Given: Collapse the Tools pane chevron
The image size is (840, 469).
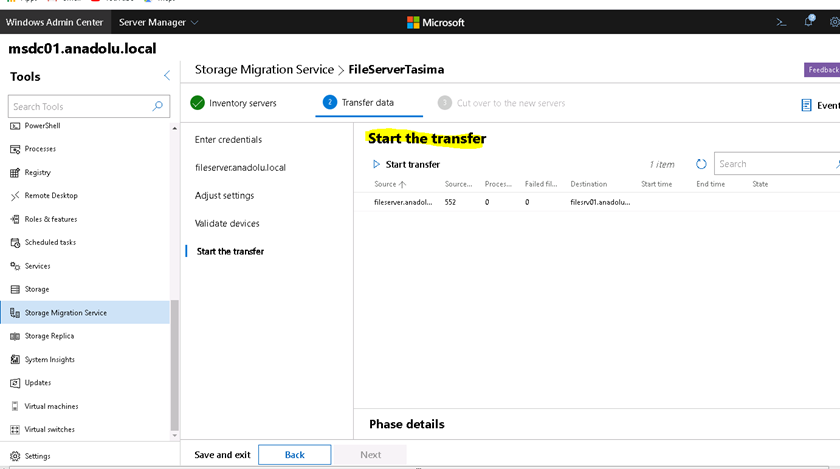Looking at the screenshot, I should [167, 76].
